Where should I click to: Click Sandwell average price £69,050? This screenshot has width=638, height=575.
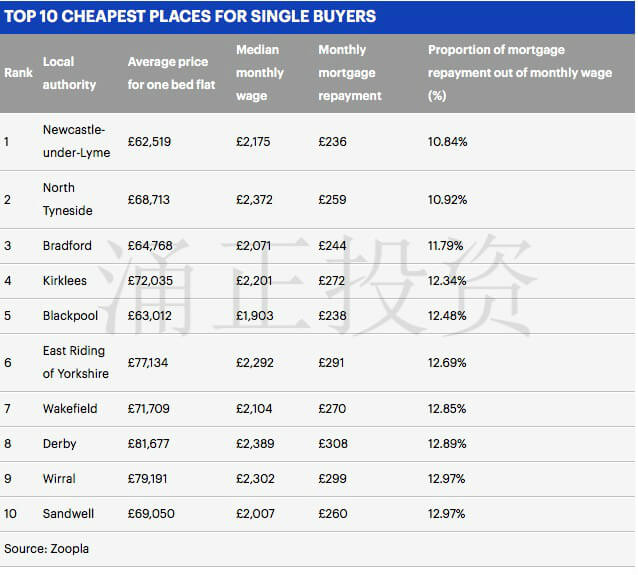click(151, 514)
